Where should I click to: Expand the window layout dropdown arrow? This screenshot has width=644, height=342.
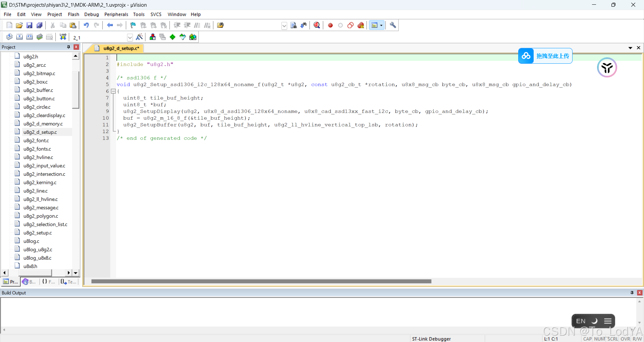click(x=381, y=25)
